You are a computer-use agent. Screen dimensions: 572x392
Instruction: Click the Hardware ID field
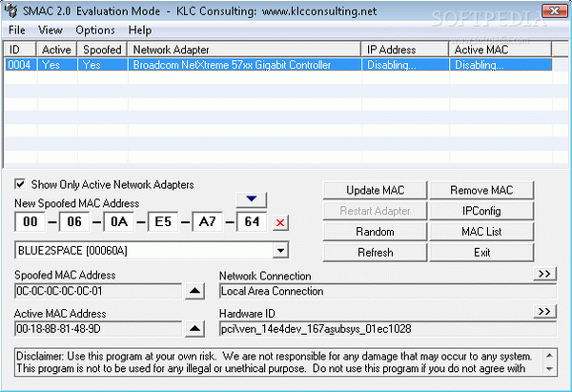pyautogui.click(x=388, y=329)
